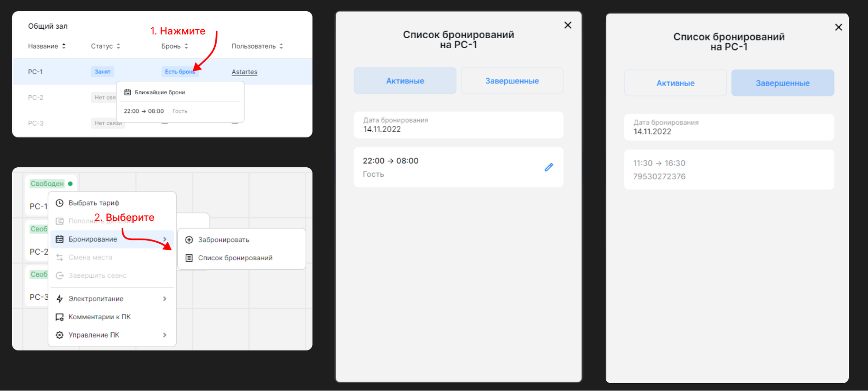Open the Astartes user link
The height and width of the screenshot is (391, 868).
(x=244, y=72)
